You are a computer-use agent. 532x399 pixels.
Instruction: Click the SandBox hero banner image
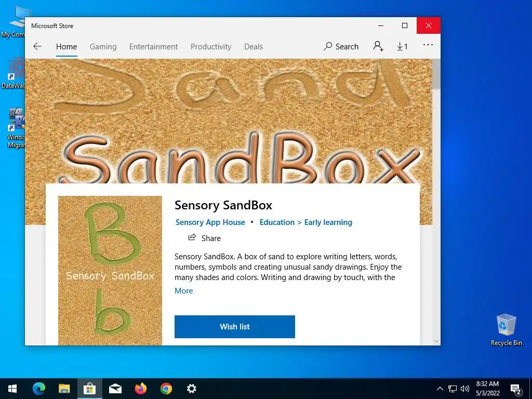tap(229, 121)
